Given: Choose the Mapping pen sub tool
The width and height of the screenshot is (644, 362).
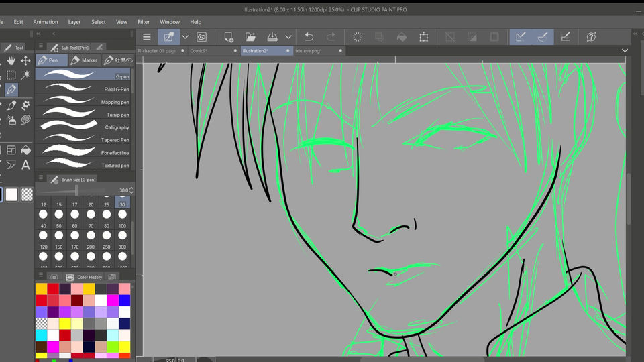Looking at the screenshot, I should click(83, 101).
